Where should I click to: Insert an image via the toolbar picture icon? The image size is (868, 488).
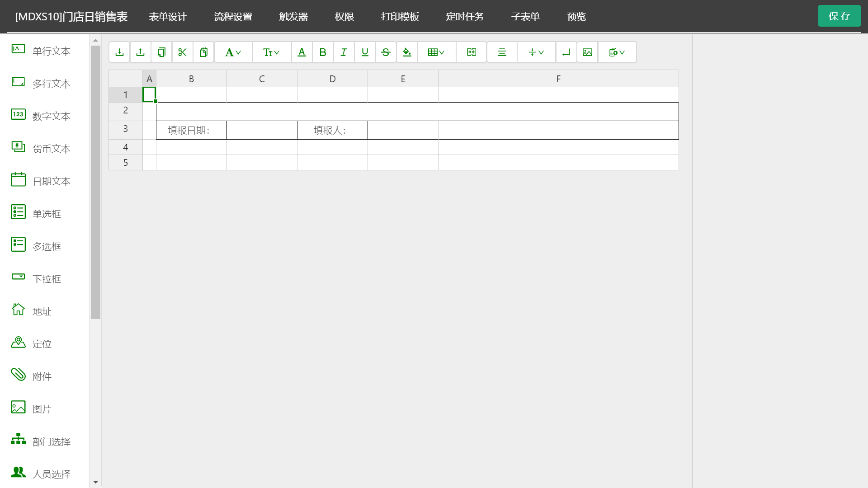pyautogui.click(x=587, y=52)
